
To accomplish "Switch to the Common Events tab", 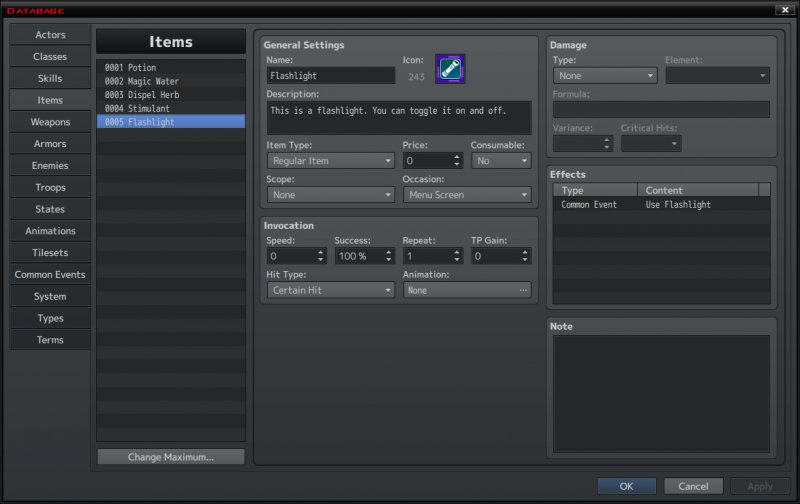I will pyautogui.click(x=50, y=274).
